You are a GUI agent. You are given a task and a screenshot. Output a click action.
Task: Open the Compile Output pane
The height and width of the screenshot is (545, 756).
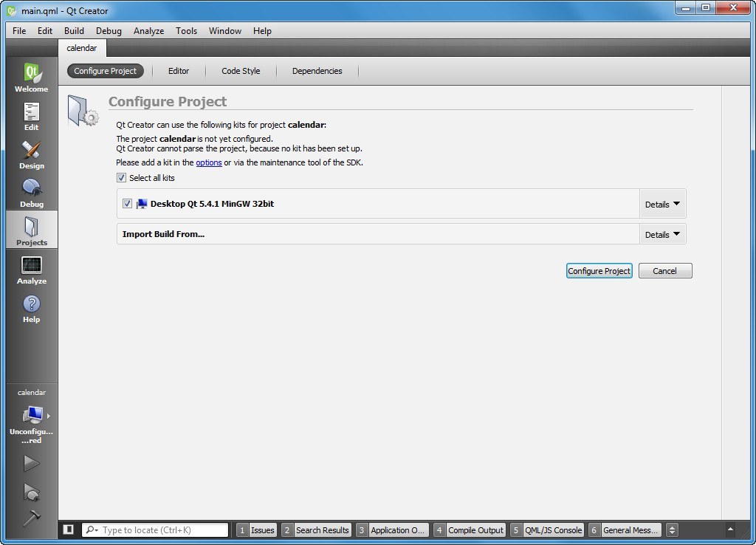(x=470, y=530)
